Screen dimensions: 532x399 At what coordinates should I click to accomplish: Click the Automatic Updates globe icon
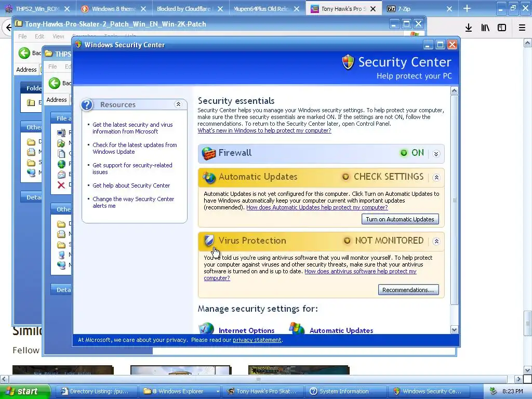pos(209,177)
